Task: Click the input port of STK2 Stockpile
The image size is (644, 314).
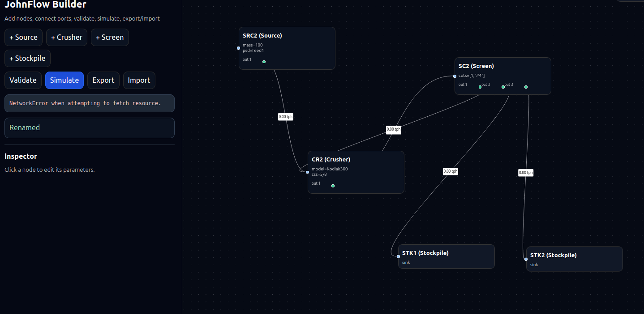Action: [526, 259]
